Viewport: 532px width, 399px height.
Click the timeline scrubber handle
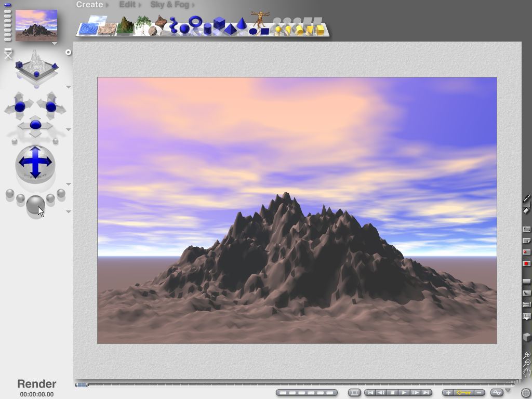(82, 385)
